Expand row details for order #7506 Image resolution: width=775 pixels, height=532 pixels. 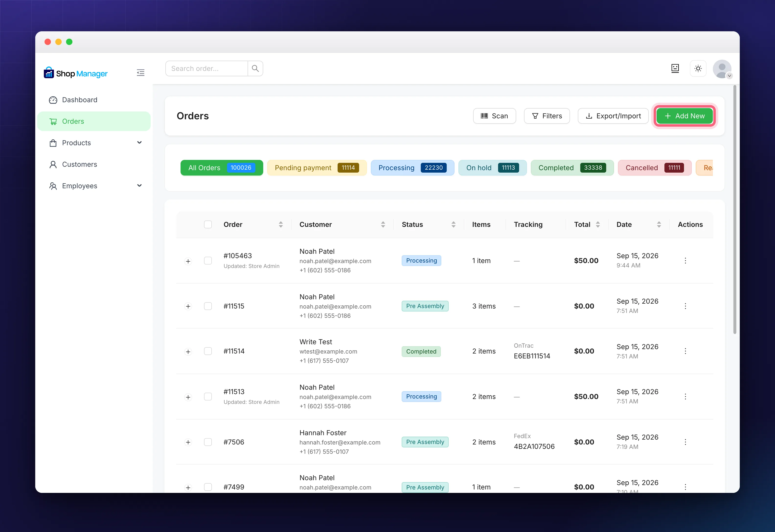[188, 442]
